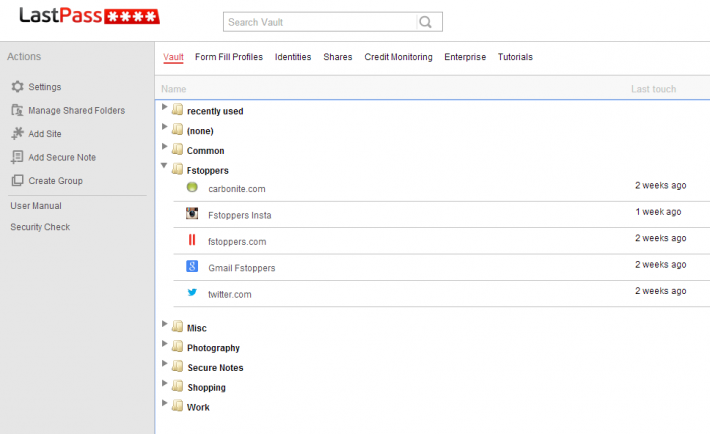
Task: Expand the (none) group arrow
Action: (165, 126)
